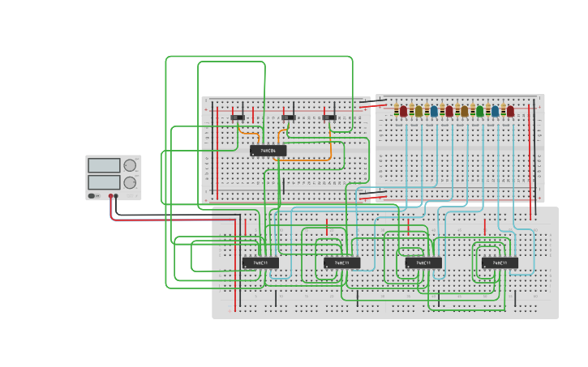The width and height of the screenshot is (588, 367).
Task: Select the 74HC04 inverter chip
Action: 268,151
